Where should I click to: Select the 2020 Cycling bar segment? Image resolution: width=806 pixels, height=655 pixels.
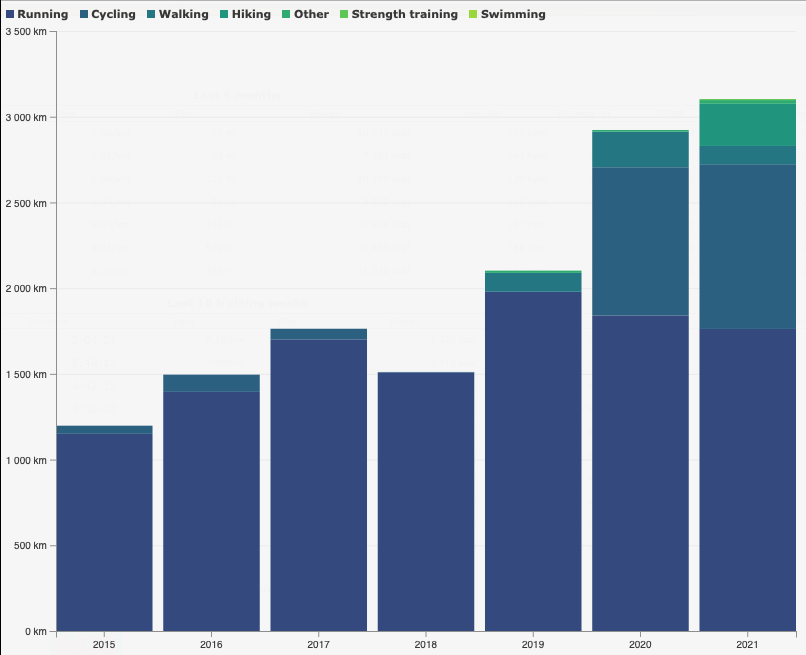(x=640, y=241)
